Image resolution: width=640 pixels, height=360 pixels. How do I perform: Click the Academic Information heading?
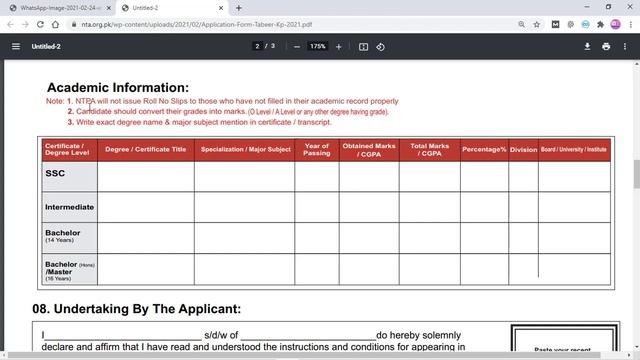point(118,87)
